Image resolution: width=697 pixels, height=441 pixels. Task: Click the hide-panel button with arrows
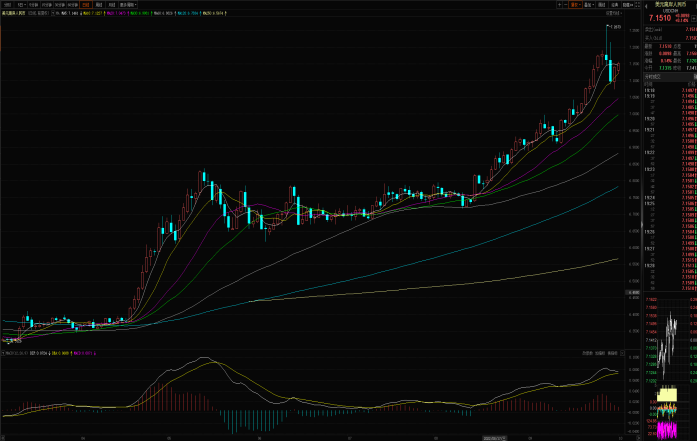click(628, 4)
